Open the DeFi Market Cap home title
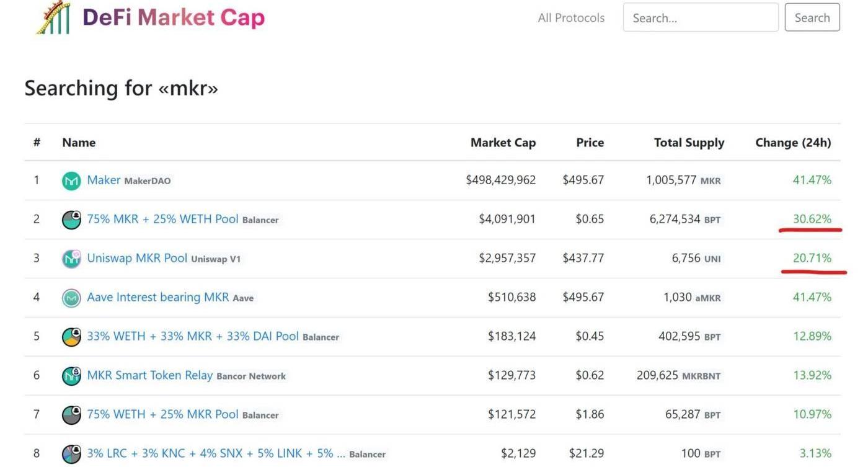The width and height of the screenshot is (868, 467). click(x=174, y=17)
